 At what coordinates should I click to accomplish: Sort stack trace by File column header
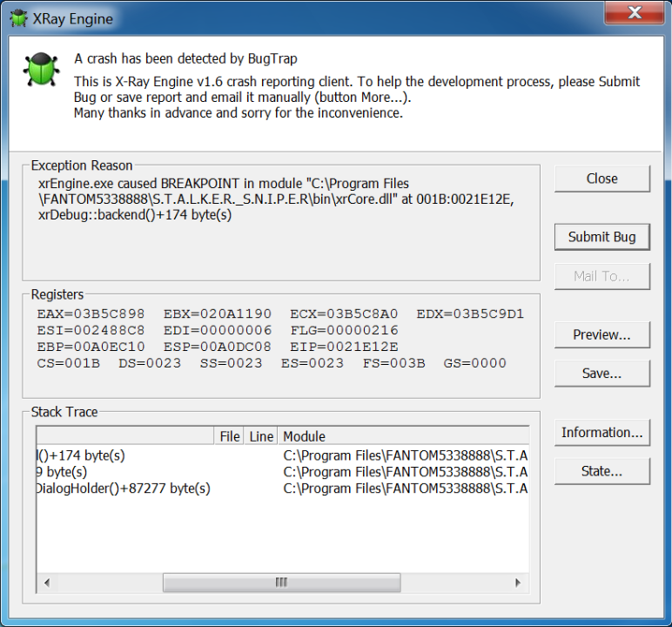click(230, 436)
